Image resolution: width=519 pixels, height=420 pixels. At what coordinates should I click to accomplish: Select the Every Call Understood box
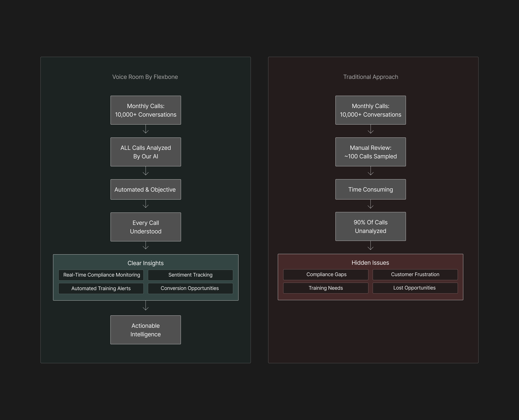[146, 227]
